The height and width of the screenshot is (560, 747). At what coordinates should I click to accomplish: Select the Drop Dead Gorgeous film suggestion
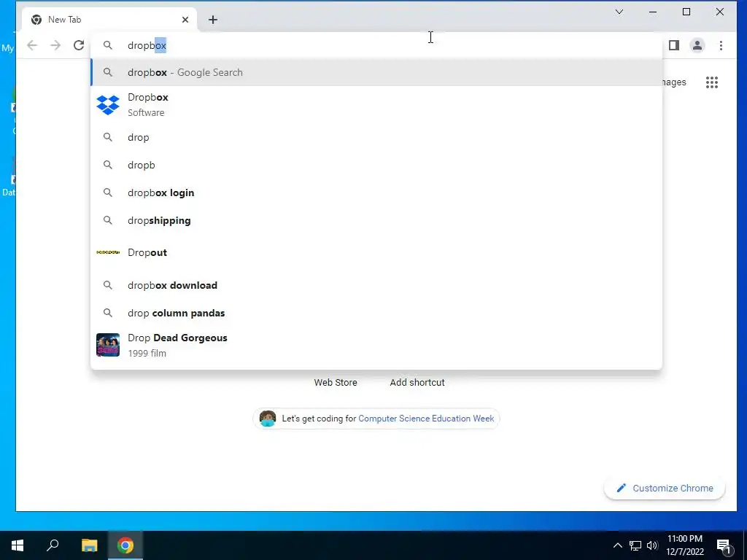coord(376,345)
